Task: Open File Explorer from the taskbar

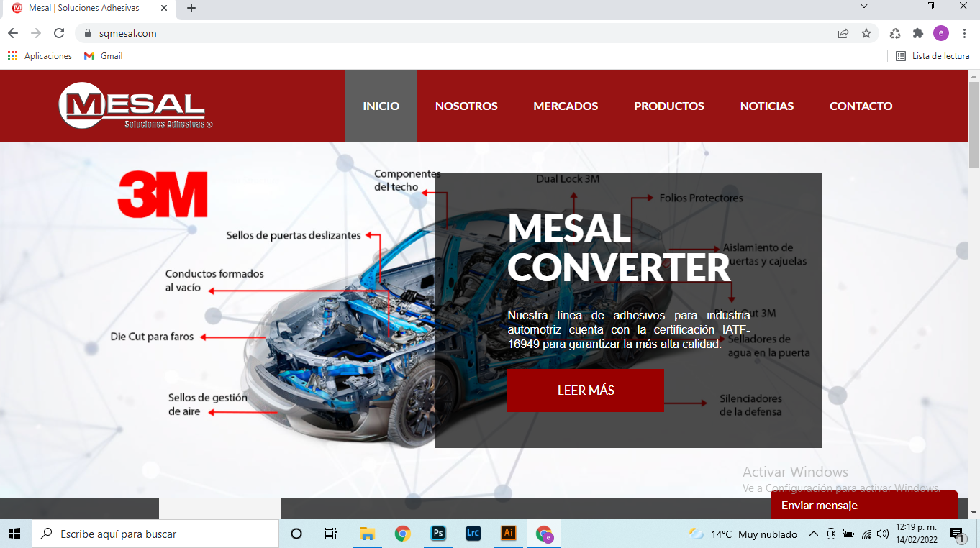Action: pyautogui.click(x=367, y=534)
